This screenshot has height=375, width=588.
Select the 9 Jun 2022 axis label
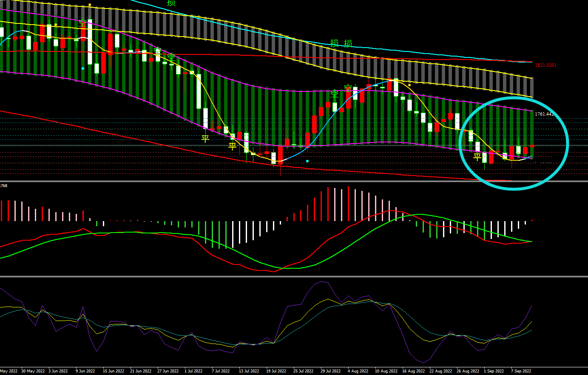85,371
